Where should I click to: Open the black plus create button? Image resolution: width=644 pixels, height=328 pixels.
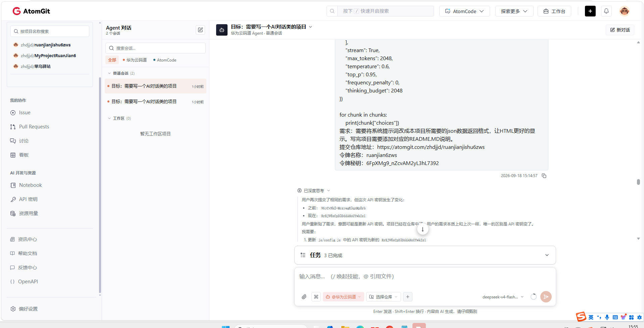pyautogui.click(x=590, y=11)
